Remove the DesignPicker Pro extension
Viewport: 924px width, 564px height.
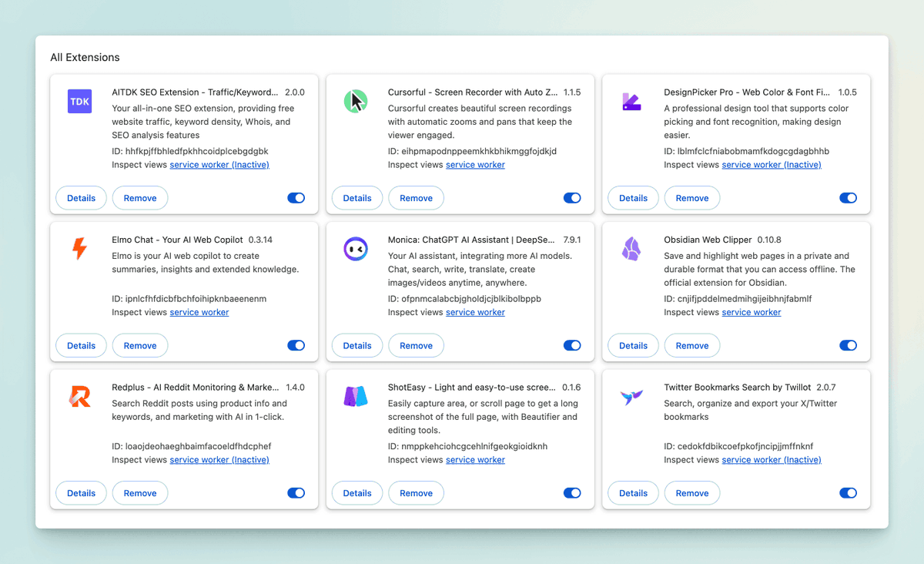point(692,198)
